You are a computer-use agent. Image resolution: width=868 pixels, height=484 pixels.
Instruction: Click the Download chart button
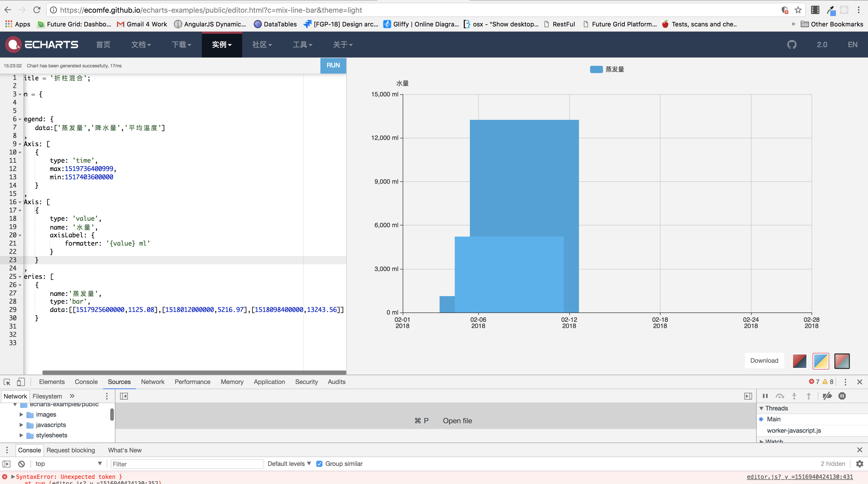(x=764, y=360)
